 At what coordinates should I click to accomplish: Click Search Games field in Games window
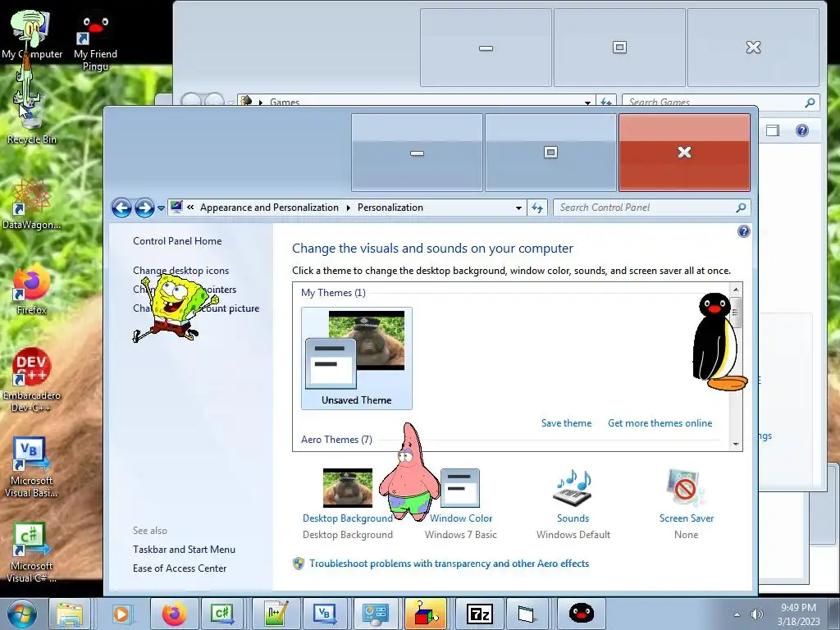720,102
